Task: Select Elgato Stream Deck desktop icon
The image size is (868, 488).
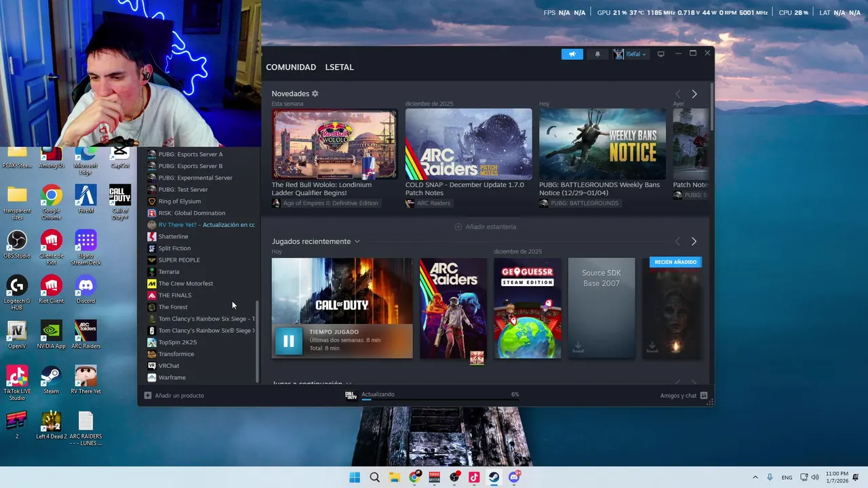Action: [85, 247]
